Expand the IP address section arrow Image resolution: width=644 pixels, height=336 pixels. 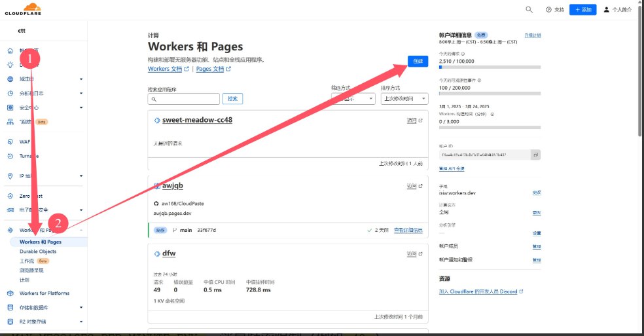coord(81,176)
